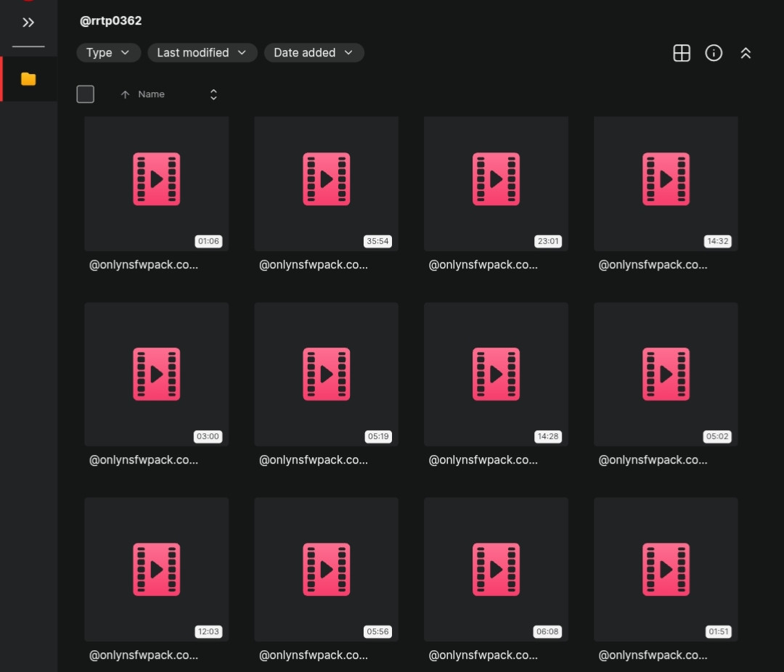
Task: Open the Date added filter dropdown
Action: click(x=314, y=52)
